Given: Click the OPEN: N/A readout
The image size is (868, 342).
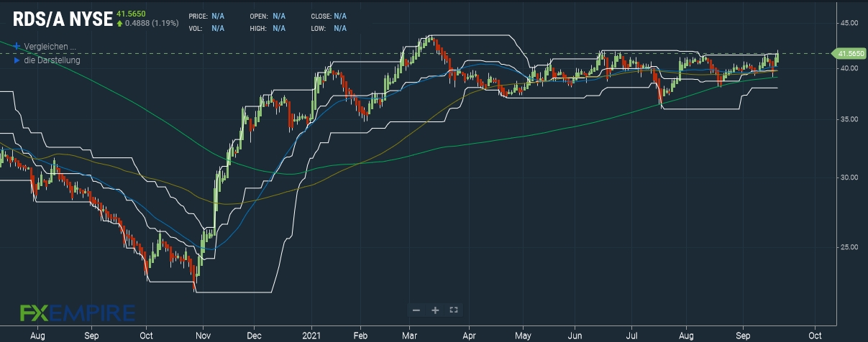Looking at the screenshot, I should pyautogui.click(x=268, y=16).
